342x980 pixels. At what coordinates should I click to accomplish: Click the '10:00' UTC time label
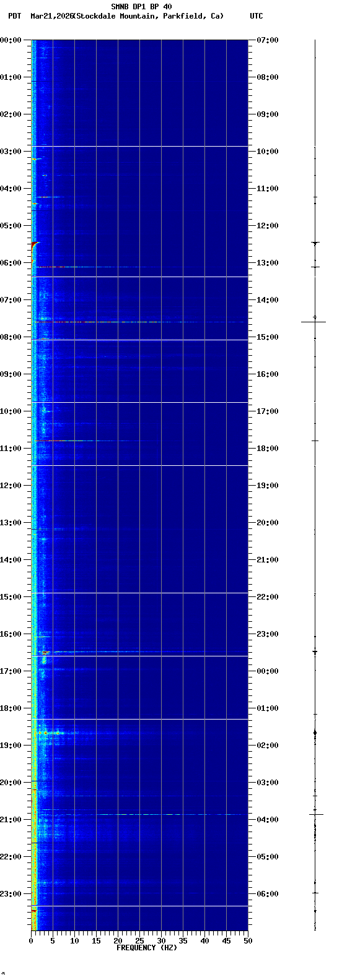pyautogui.click(x=268, y=152)
